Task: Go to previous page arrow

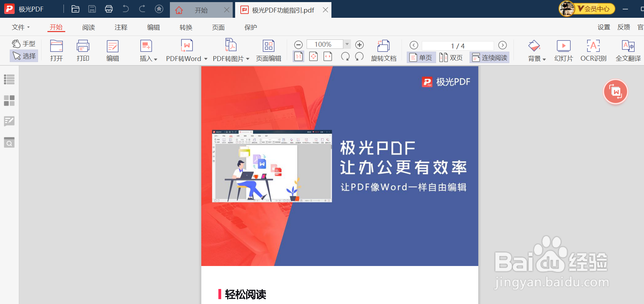Action: [x=414, y=45]
